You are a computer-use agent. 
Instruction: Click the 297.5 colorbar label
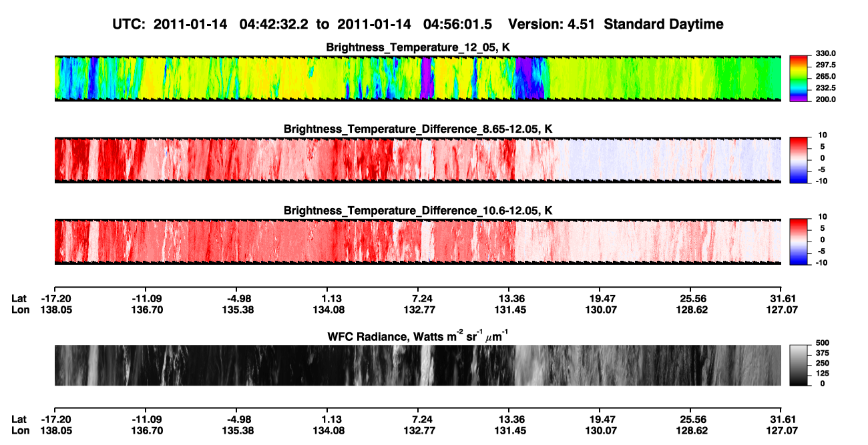[826, 65]
